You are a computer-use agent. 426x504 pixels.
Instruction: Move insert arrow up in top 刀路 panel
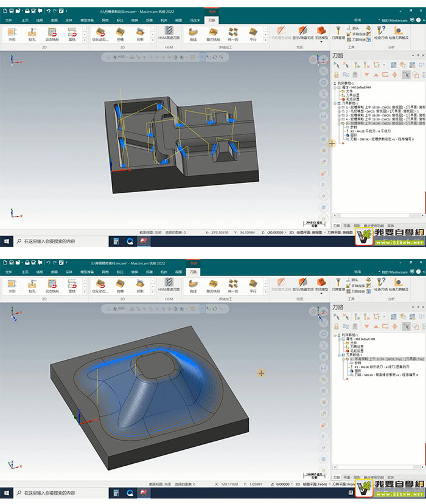376,75
